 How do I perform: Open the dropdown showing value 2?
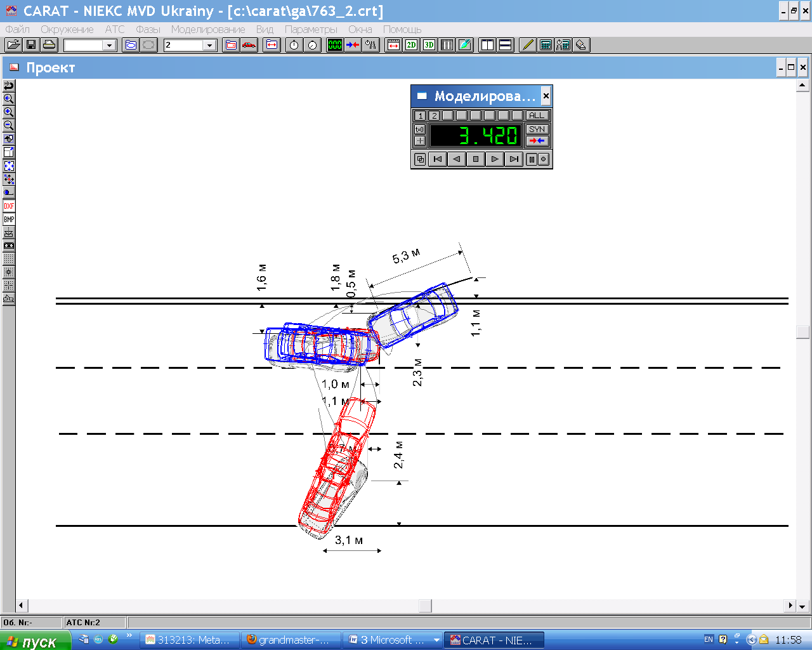pyautogui.click(x=209, y=45)
